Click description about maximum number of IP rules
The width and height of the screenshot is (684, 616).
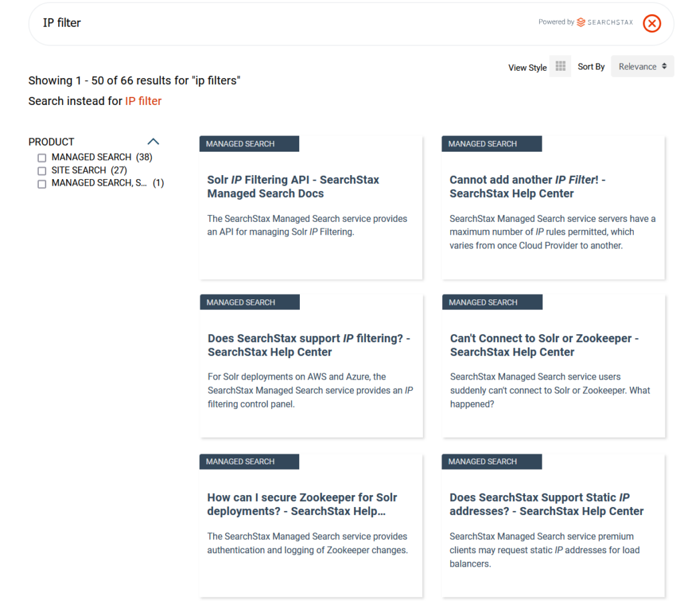[552, 232]
